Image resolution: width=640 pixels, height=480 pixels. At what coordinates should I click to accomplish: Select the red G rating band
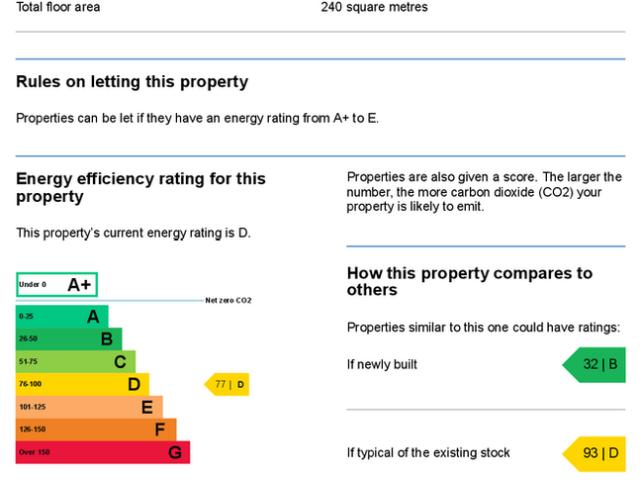(x=102, y=453)
